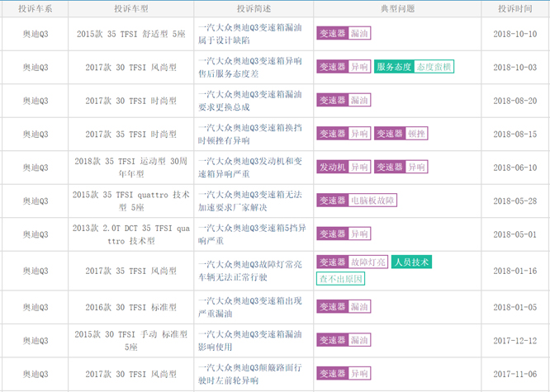This screenshot has height=392, width=550.
Task: Click 变速器 异响 tag in 2018-10-03 row
Action: 344,67
